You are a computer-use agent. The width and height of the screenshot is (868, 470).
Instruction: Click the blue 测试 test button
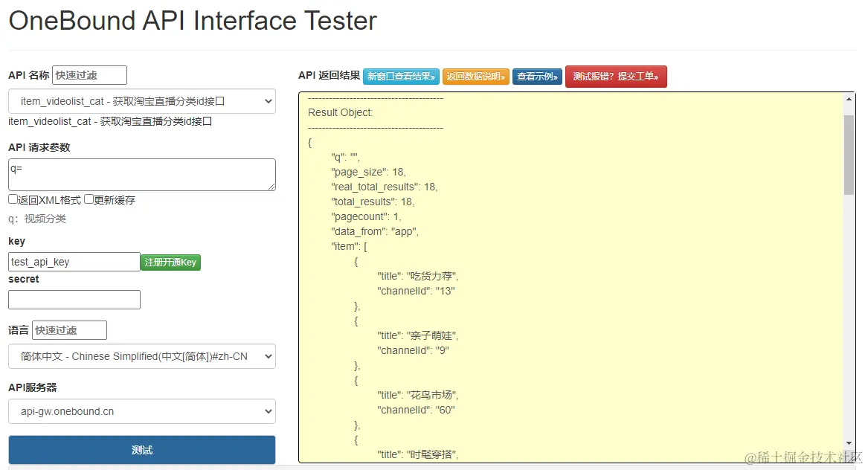click(141, 450)
